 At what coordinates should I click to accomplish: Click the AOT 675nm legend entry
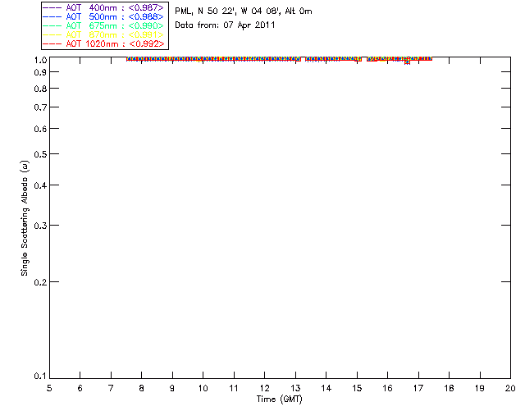(x=103, y=25)
